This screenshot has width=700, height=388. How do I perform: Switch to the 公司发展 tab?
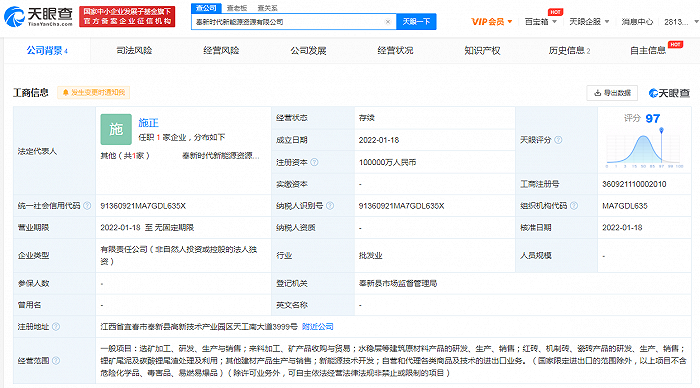tap(308, 50)
